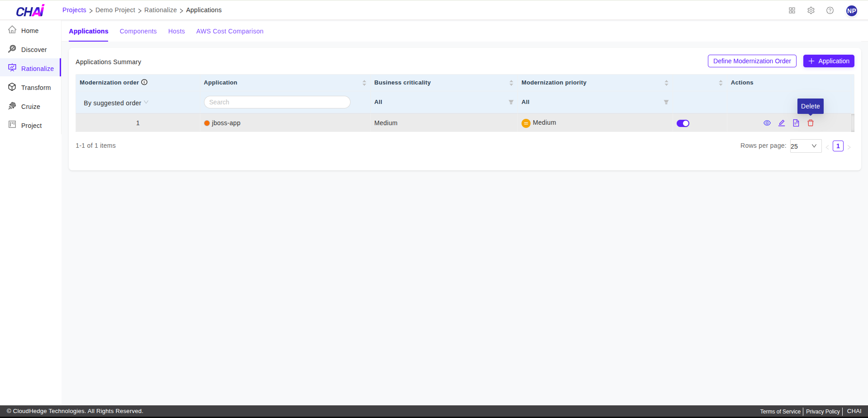Click the info icon beside Modernization order
Viewport: 868px width, 418px height.
(x=144, y=82)
